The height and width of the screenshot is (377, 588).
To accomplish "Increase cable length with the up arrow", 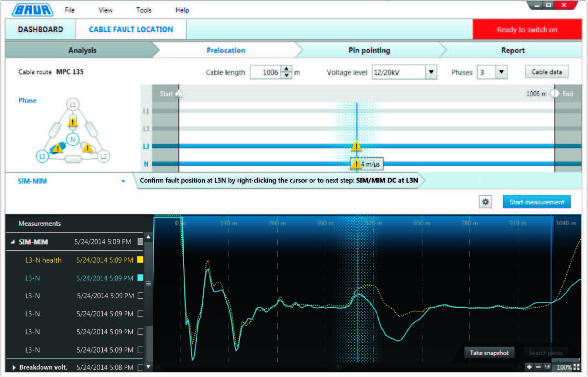I will coord(286,69).
